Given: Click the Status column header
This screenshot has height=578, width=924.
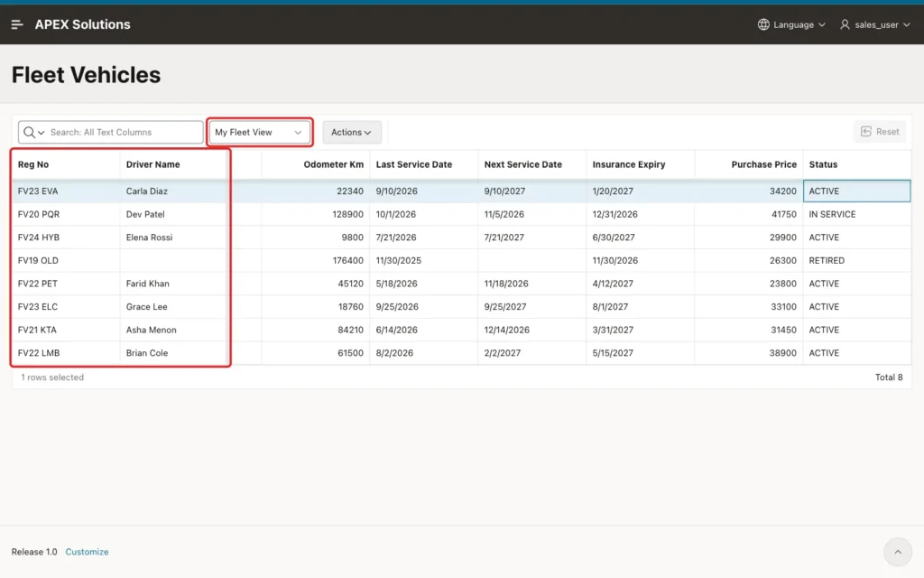Looking at the screenshot, I should tap(823, 164).
